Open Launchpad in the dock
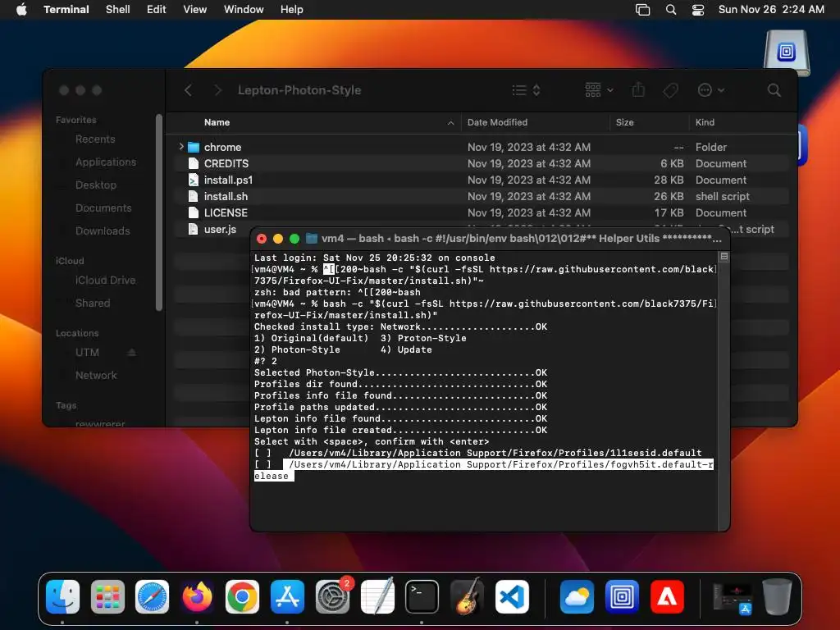This screenshot has height=630, width=840. 107,597
